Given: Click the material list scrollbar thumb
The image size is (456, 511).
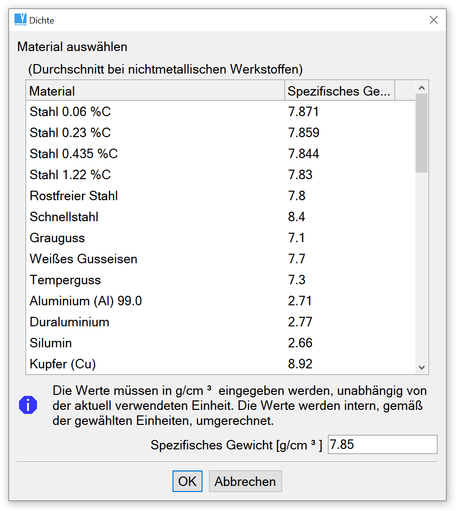Looking at the screenshot, I should pos(421,133).
